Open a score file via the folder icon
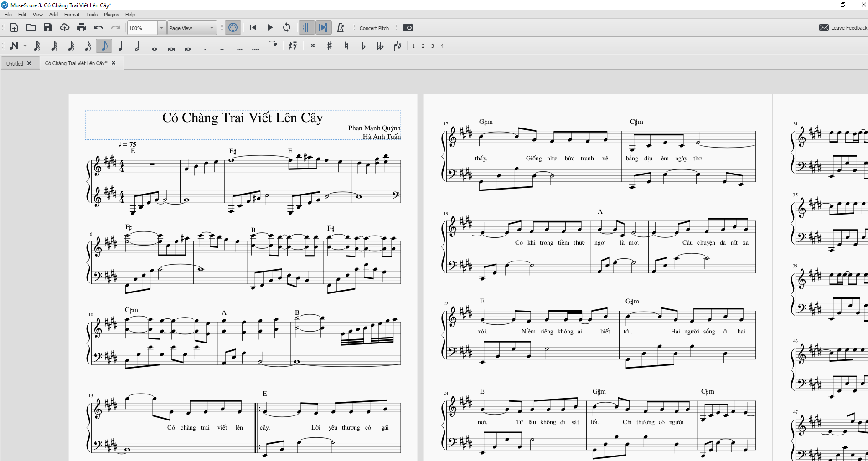Screen dimensions: 868x461 click(x=31, y=28)
